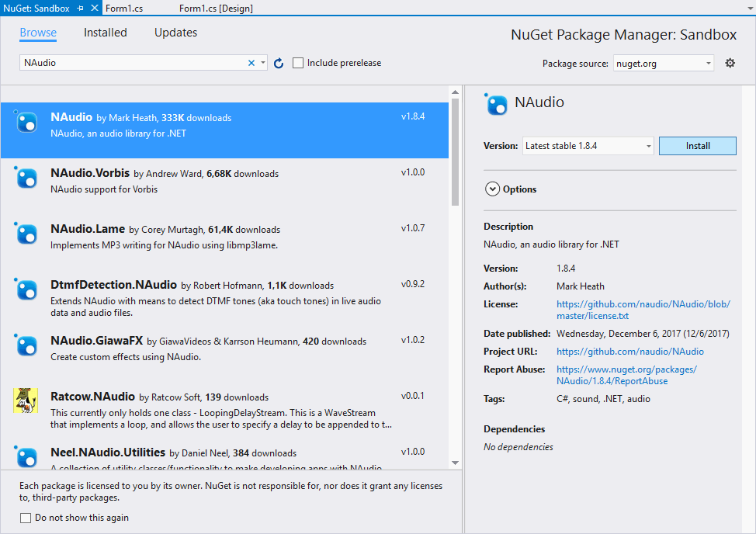Clear the NAudio search text

[x=251, y=63]
